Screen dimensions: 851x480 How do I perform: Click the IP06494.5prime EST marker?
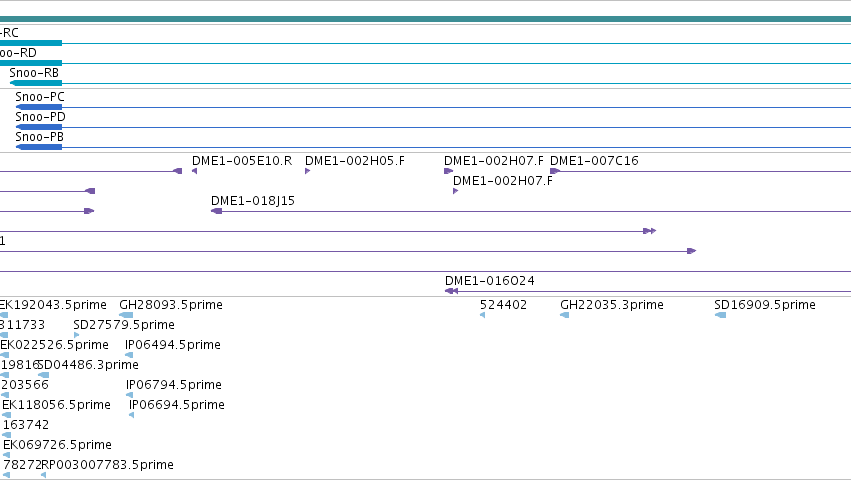pos(129,355)
